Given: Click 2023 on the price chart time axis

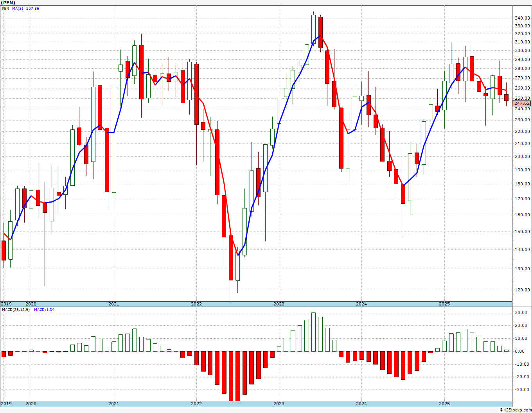Looking at the screenshot, I should coord(279,304).
